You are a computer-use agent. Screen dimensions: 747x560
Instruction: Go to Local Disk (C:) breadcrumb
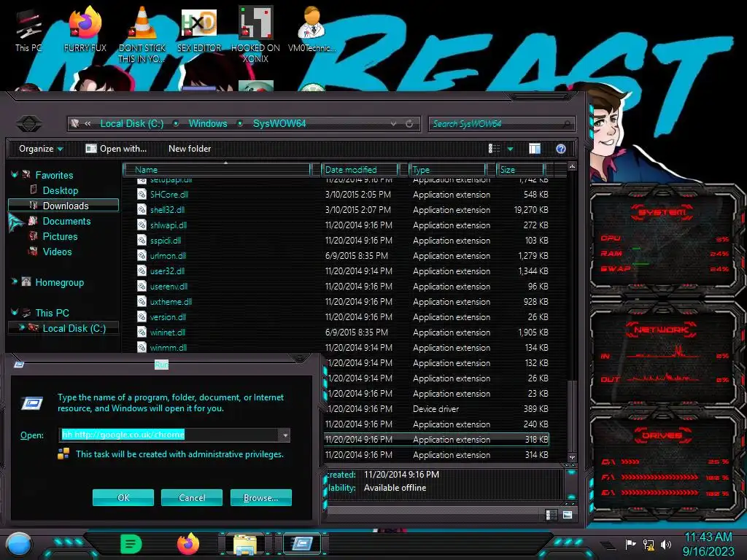click(x=131, y=124)
